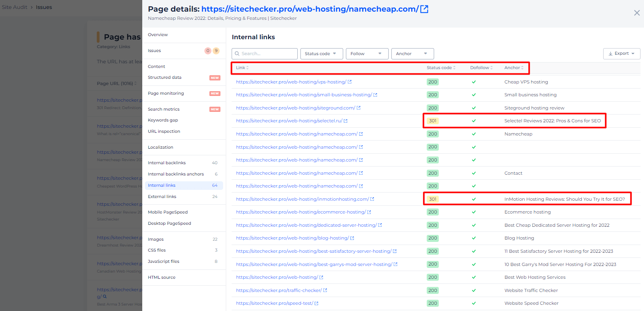Open the Follow filter dropdown

pyautogui.click(x=367, y=54)
